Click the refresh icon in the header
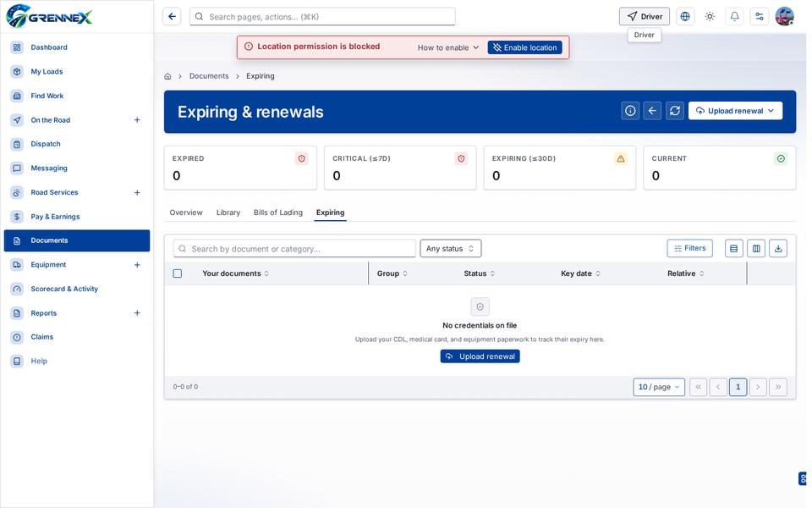Image resolution: width=812 pixels, height=508 pixels. tap(675, 110)
